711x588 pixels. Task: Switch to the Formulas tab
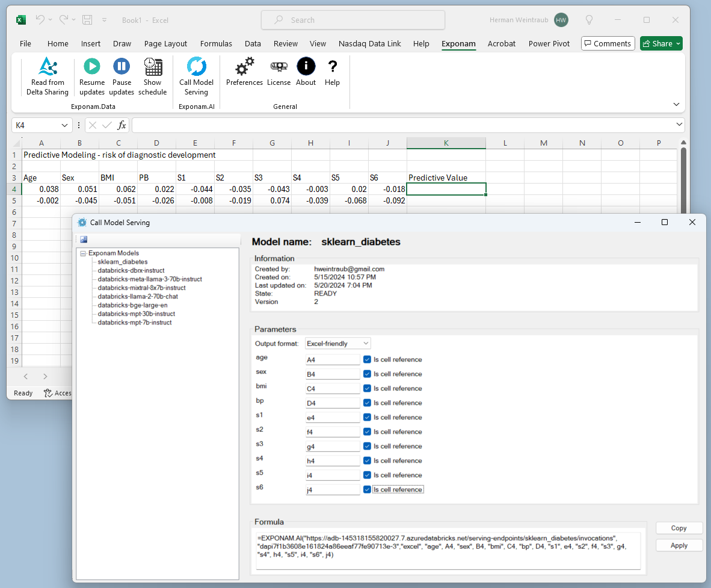click(x=216, y=43)
